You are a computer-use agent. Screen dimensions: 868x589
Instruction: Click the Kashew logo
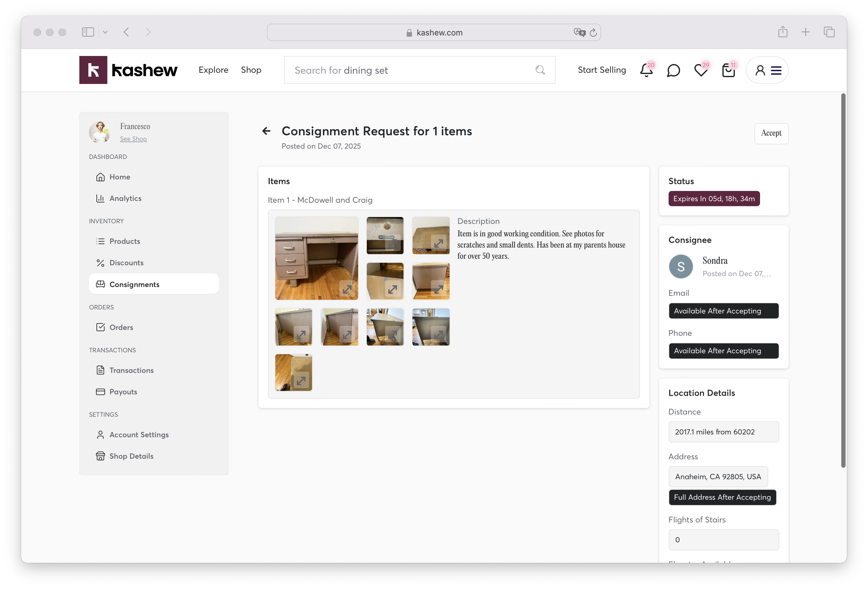coord(128,70)
